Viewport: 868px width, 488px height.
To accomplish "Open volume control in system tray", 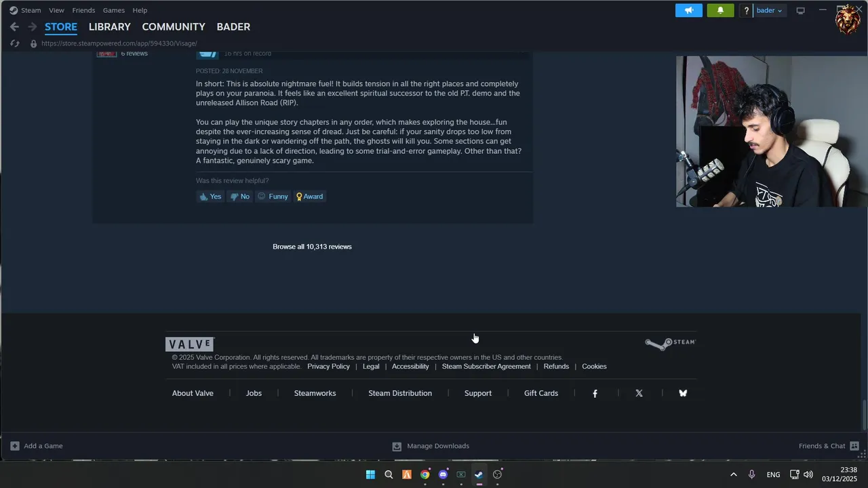I will 808,474.
